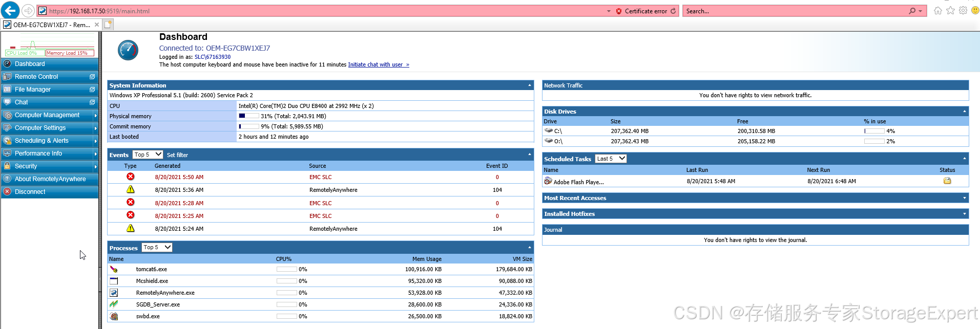The image size is (980, 329).
Task: Open browser Tools gear icon
Action: (963, 11)
